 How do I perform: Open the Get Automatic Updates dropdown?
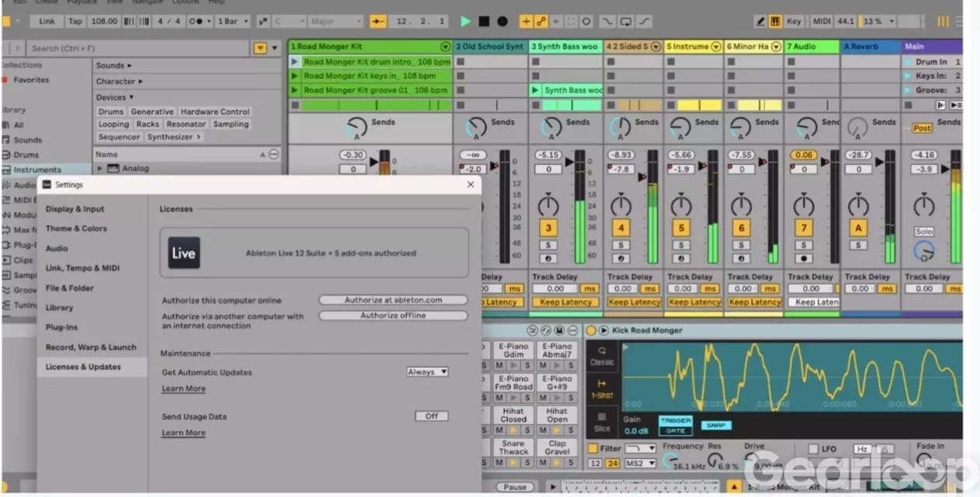427,372
